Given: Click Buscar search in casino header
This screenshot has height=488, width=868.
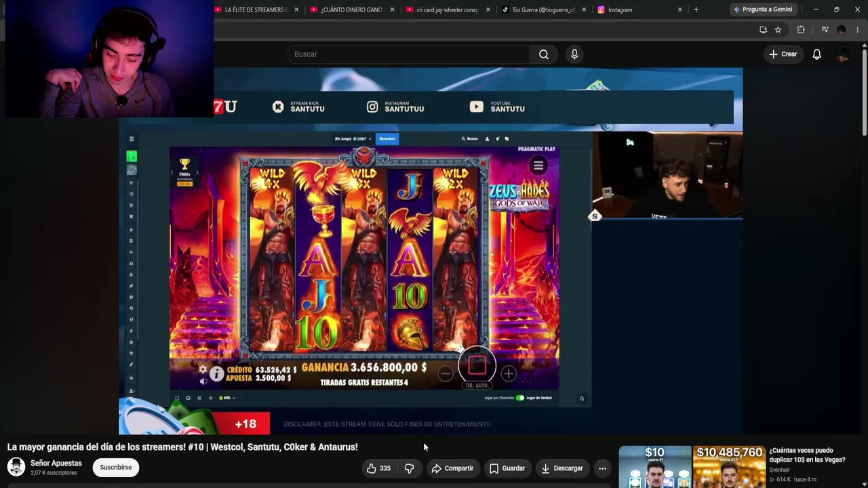Looking at the screenshot, I should (x=470, y=139).
